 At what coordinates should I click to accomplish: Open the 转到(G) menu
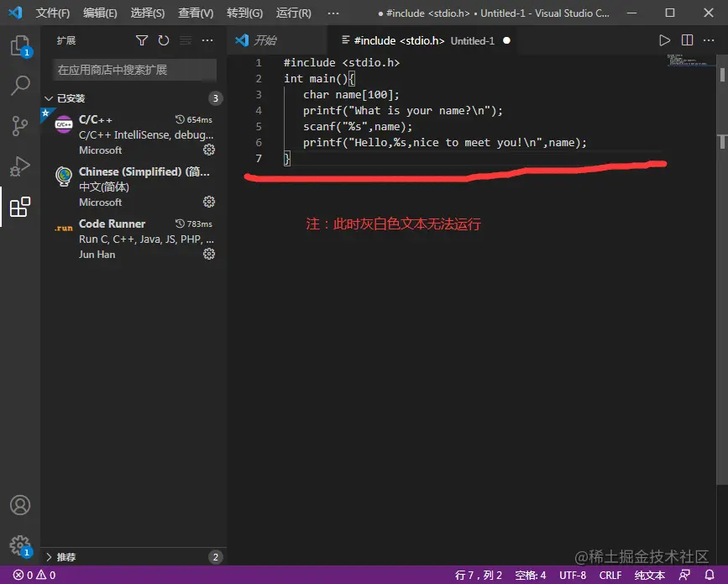tap(244, 13)
